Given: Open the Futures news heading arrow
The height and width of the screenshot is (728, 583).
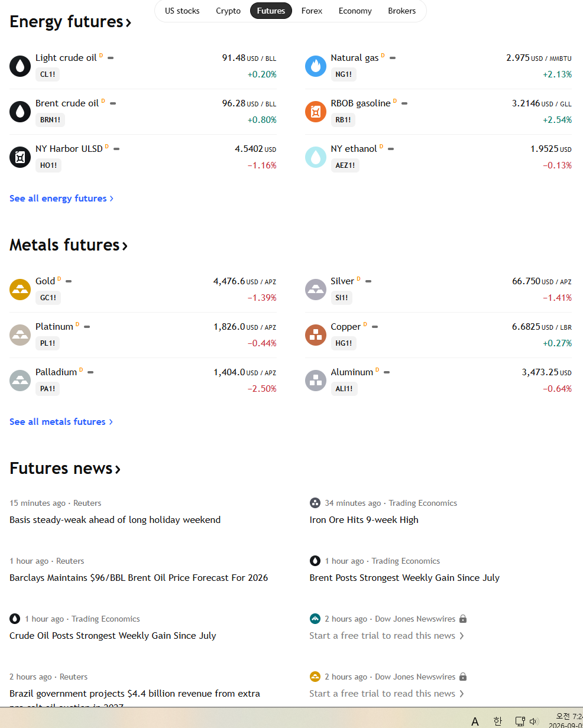Looking at the screenshot, I should 118,469.
